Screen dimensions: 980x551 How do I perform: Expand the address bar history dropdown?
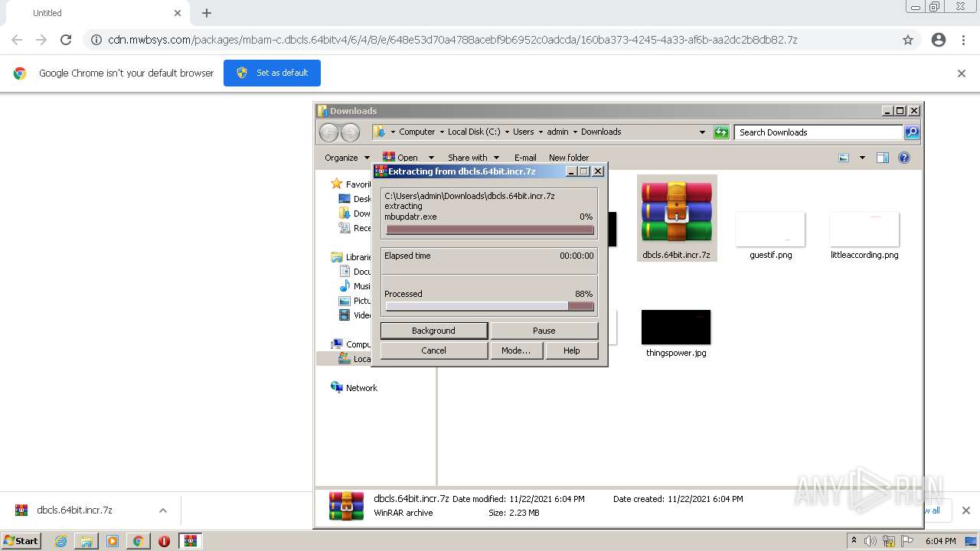point(702,132)
